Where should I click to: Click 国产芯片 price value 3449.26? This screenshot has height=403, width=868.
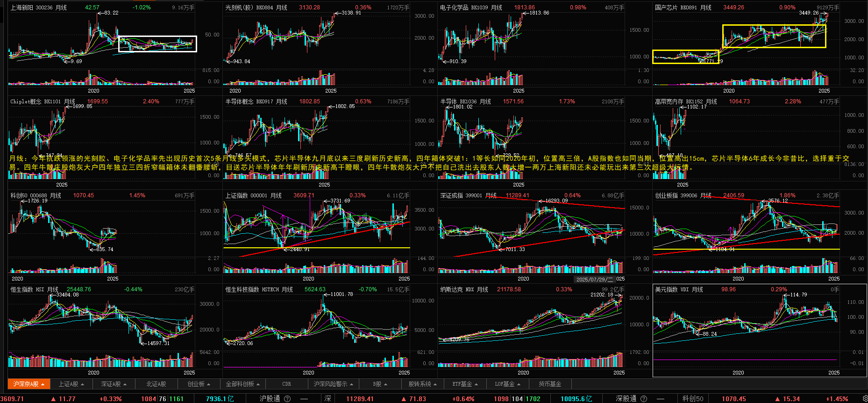pos(733,7)
